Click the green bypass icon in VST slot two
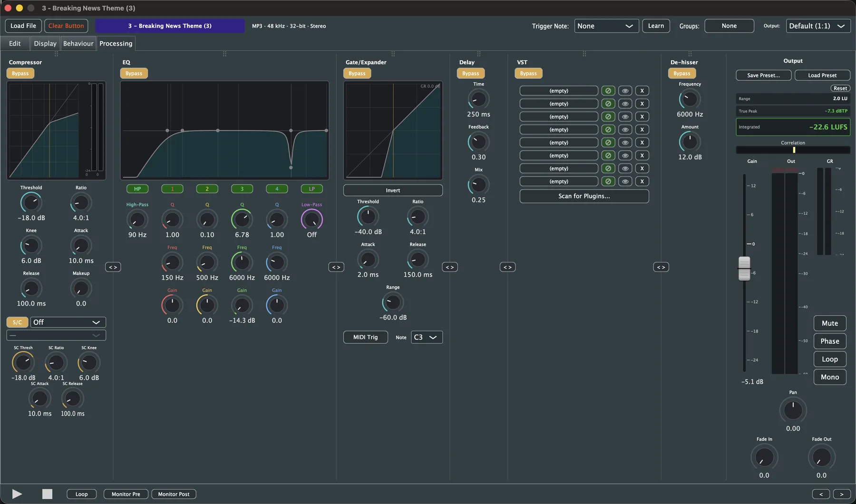 pyautogui.click(x=608, y=104)
